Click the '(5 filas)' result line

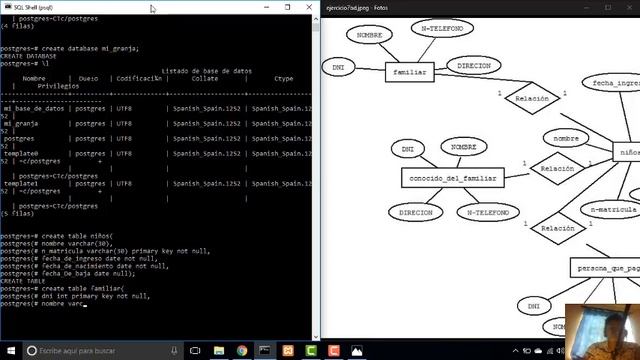(17, 213)
